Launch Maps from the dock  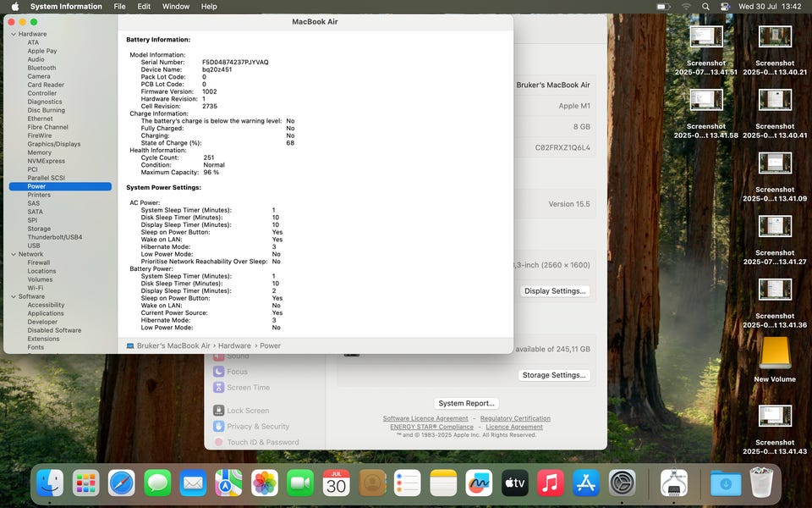coord(229,483)
